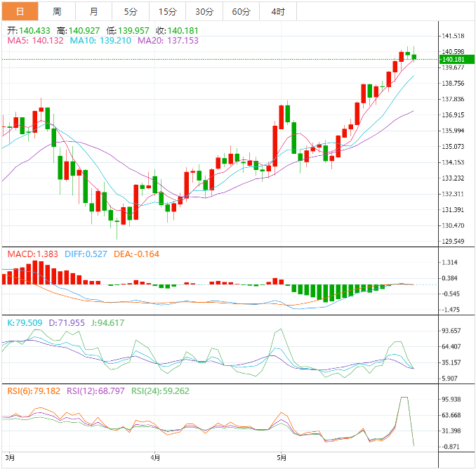Switch to the 4时 timeframe tab
The width and height of the screenshot is (476, 472).
point(277,11)
